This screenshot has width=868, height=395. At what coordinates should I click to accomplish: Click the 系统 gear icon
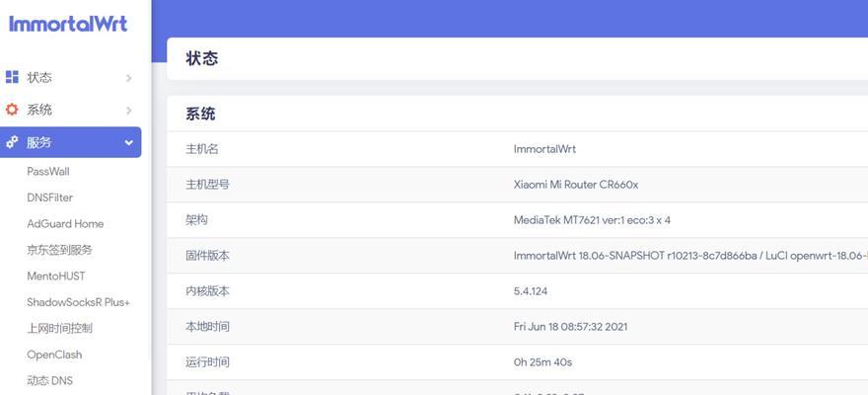[x=12, y=110]
